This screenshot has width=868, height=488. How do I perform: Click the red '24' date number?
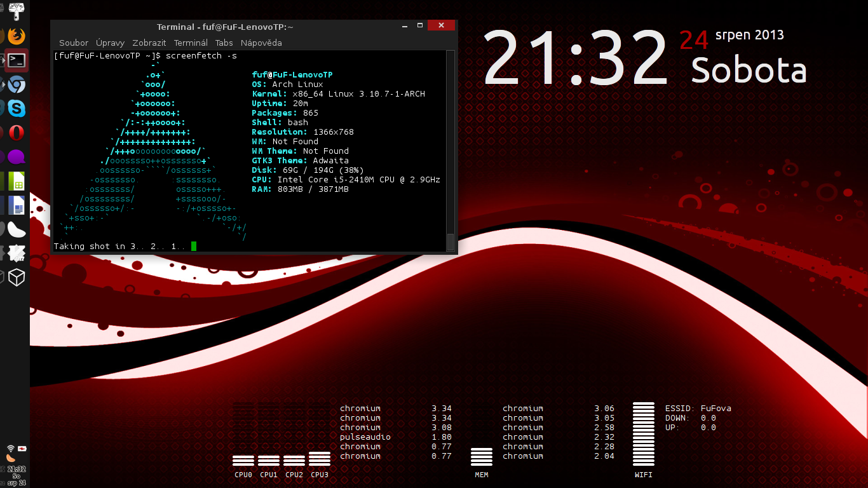694,40
